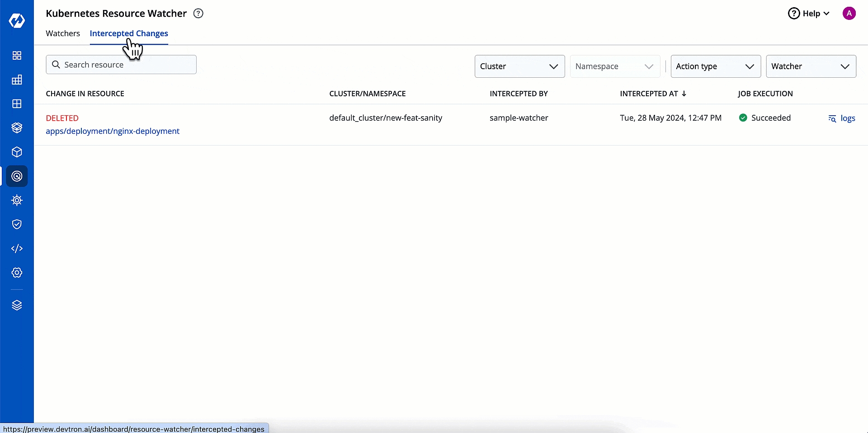Image resolution: width=868 pixels, height=433 pixels.
Task: Click the green Succeeded status icon
Action: pos(743,118)
